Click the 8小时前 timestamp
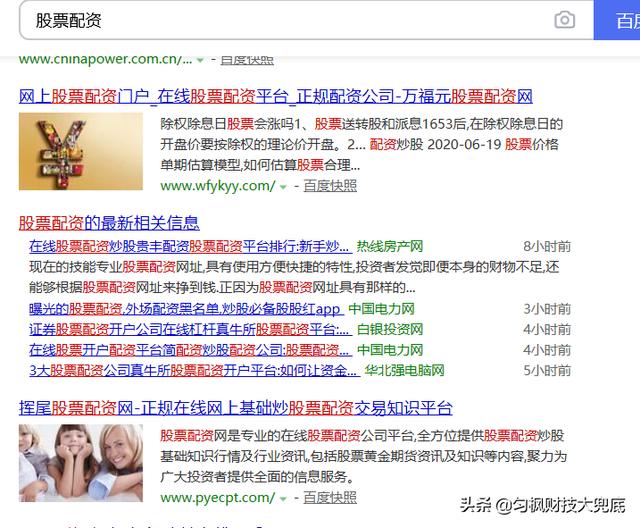The image size is (640, 528). tap(547, 246)
